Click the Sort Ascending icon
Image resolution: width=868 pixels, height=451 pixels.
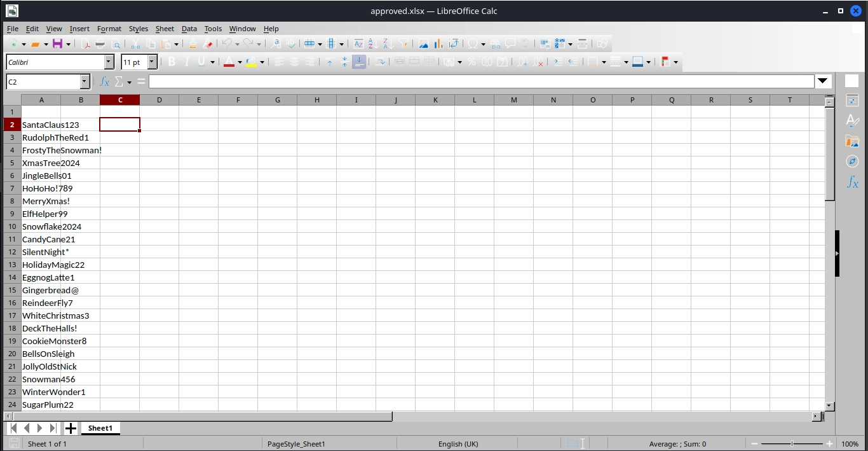pyautogui.click(x=373, y=44)
